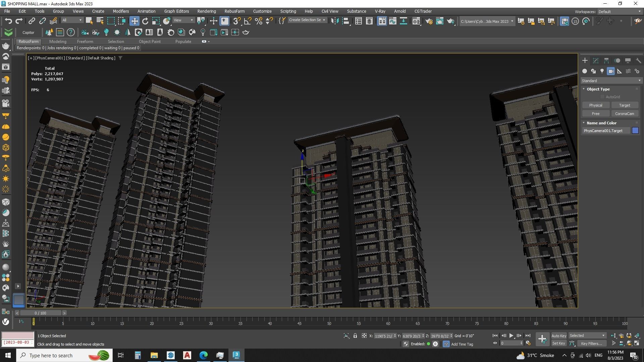Open the Selected key filter dropdown
Screen dimensions: 644x362
587,336
